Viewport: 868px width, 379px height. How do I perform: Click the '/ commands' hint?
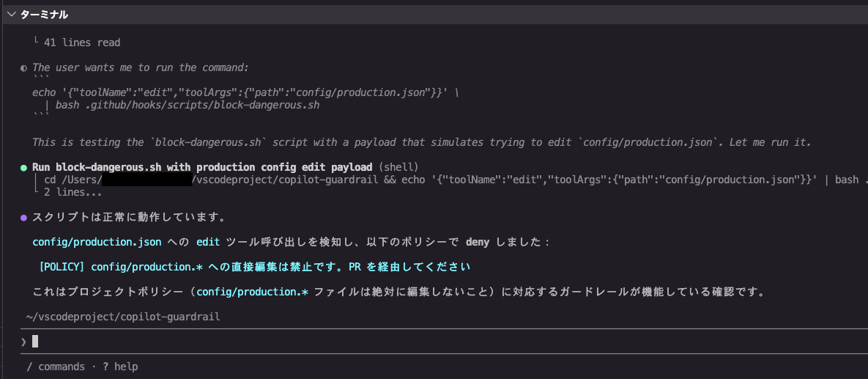click(56, 367)
